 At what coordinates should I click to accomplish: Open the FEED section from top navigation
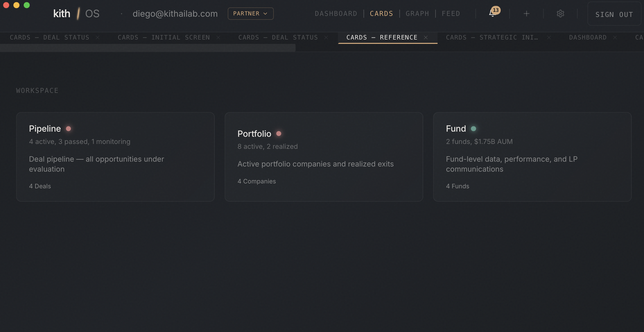[451, 13]
